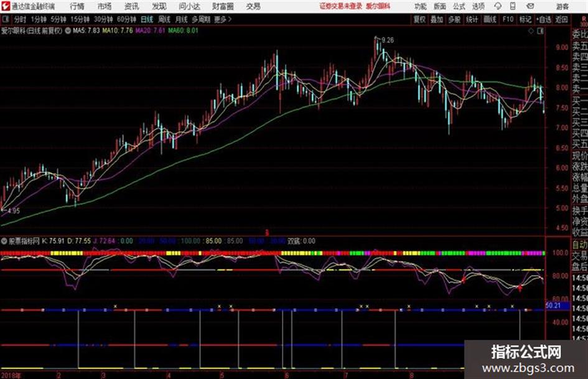Image resolution: width=588 pixels, height=379 pixels.
Task: Select the 日线 daily chart tab
Action: click(147, 19)
